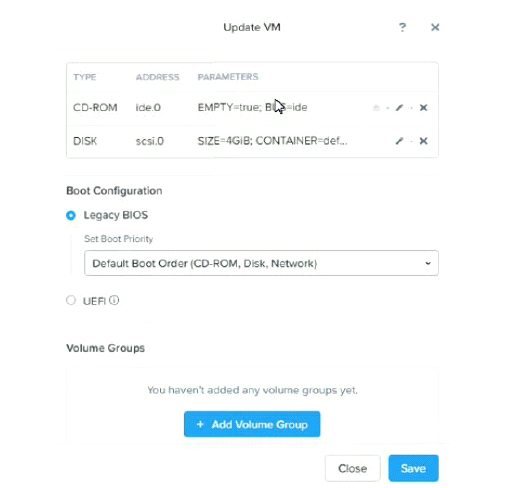Select the DISK row SIZE=4GiB parameters
Viewport: 518px width, 488px height.
272,141
